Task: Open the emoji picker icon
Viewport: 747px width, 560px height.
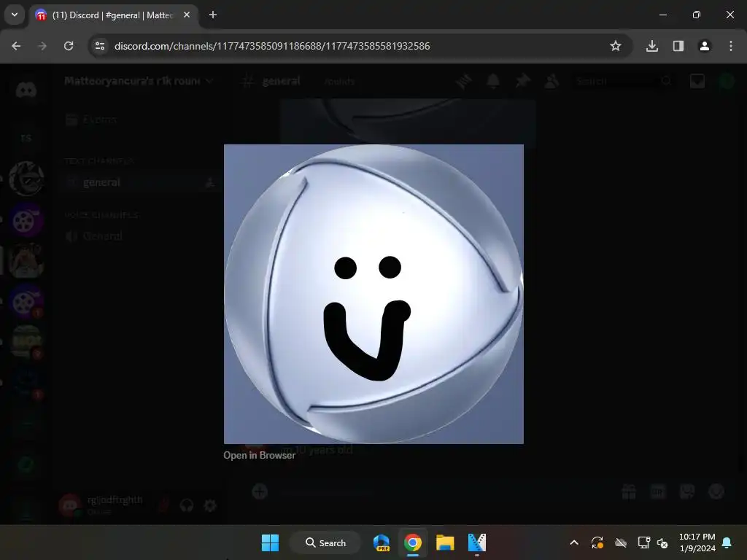Action: [x=716, y=491]
